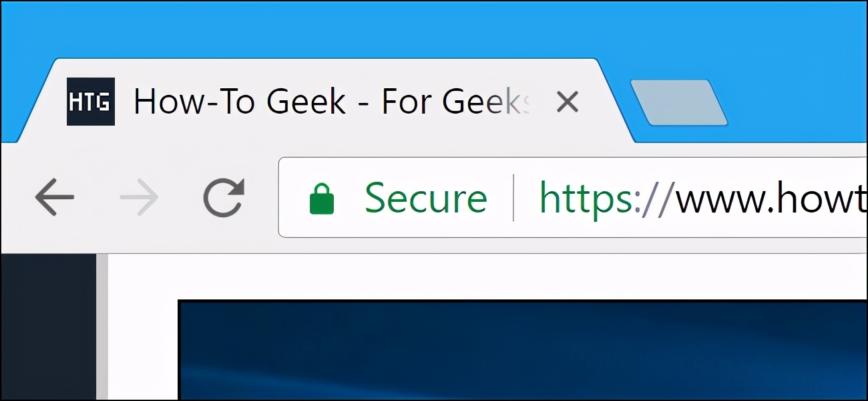Click the green padlock icon
Viewport: 868px width, 401px height.
[321, 199]
